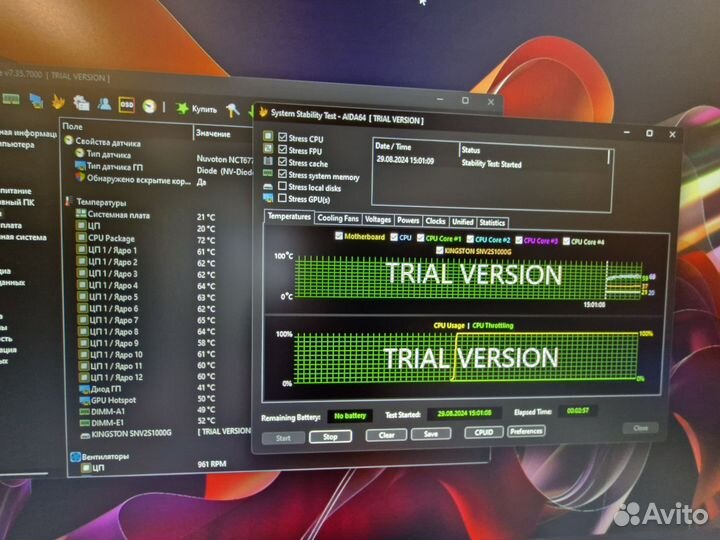Click the icon beside Тип датчика ГП
The height and width of the screenshot is (540, 720).
pos(80,165)
